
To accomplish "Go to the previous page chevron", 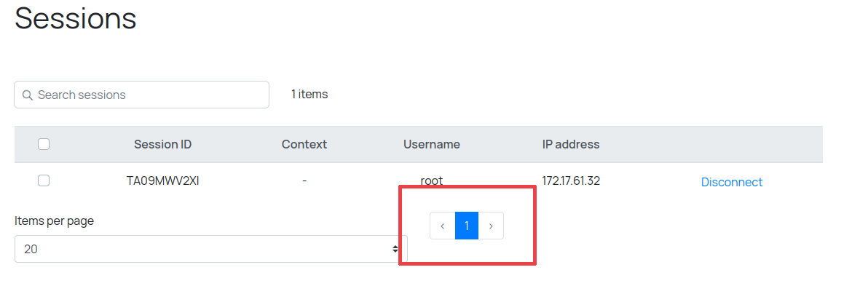I will click(x=443, y=226).
